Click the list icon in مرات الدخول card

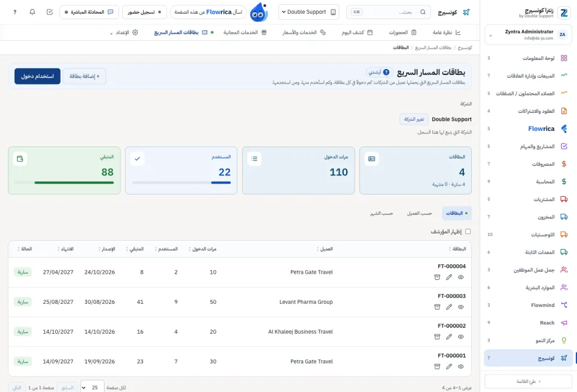(x=254, y=158)
